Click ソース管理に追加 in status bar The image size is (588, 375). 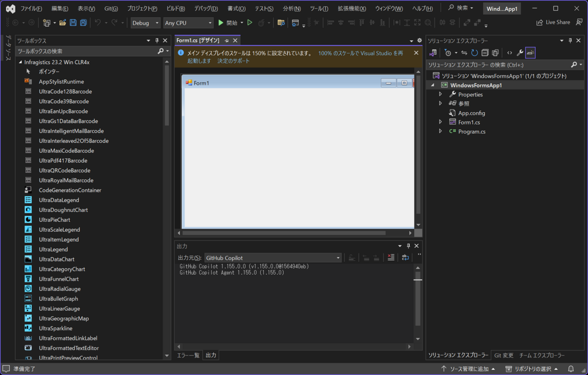(468, 369)
